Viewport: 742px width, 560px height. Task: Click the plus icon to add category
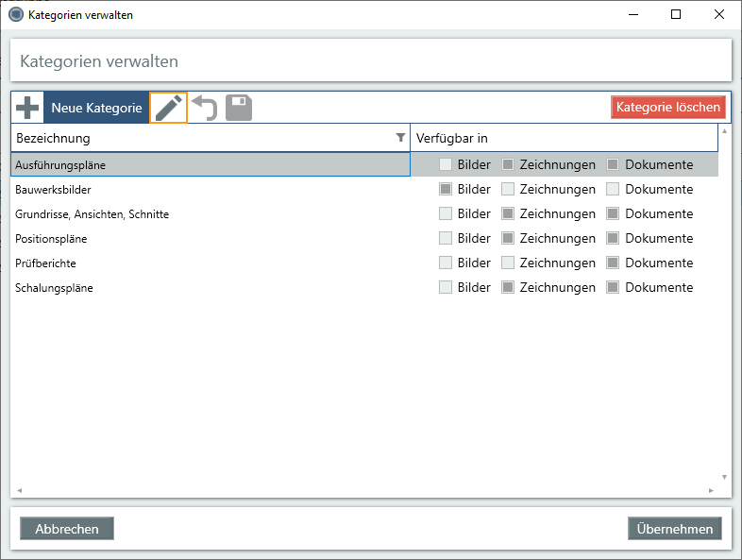28,108
